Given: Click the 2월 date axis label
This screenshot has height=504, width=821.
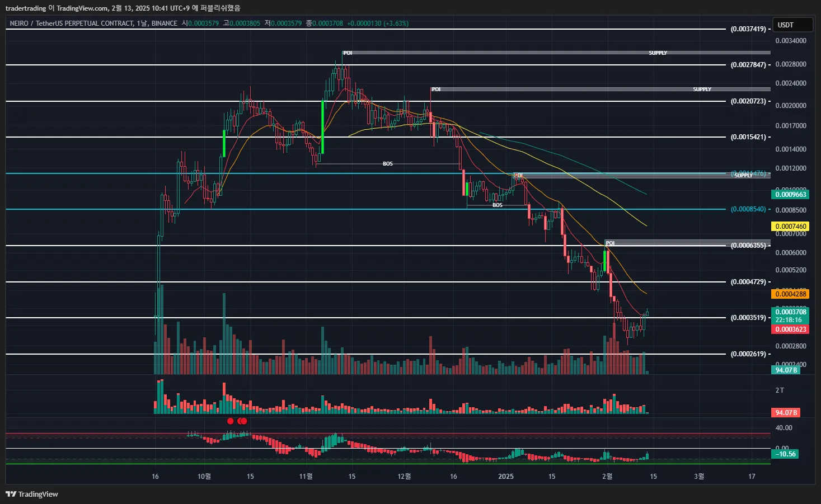Looking at the screenshot, I should 607,477.
